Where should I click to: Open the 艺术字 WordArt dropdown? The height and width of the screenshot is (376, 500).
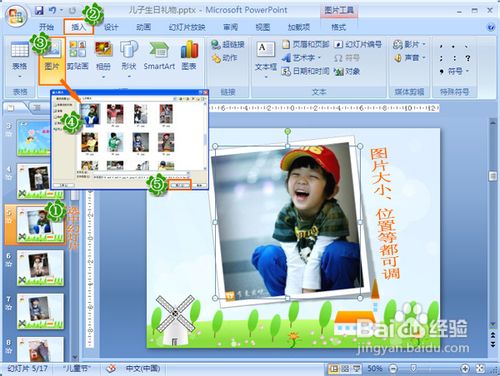pos(319,58)
